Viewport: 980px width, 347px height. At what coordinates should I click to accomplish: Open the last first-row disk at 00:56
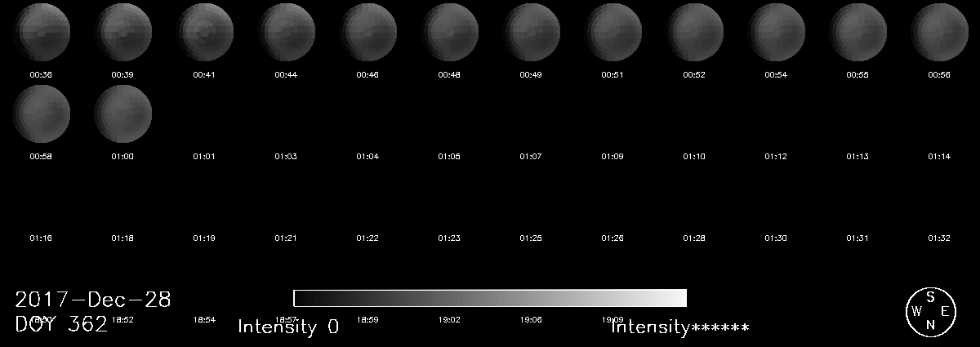click(939, 33)
